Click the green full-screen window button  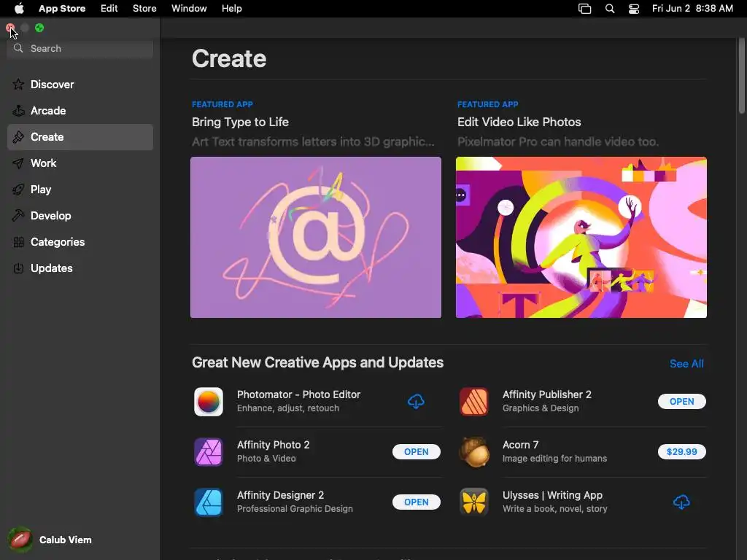pyautogui.click(x=39, y=28)
